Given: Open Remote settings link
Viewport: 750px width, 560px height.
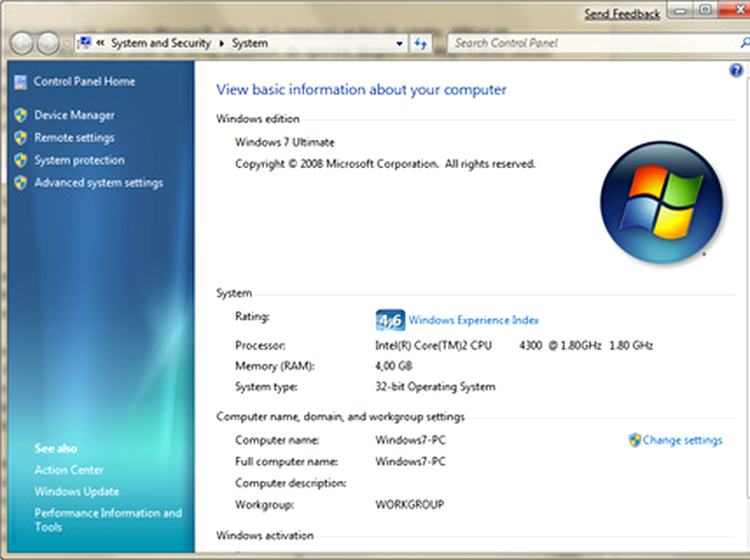Looking at the screenshot, I should coord(74,138).
